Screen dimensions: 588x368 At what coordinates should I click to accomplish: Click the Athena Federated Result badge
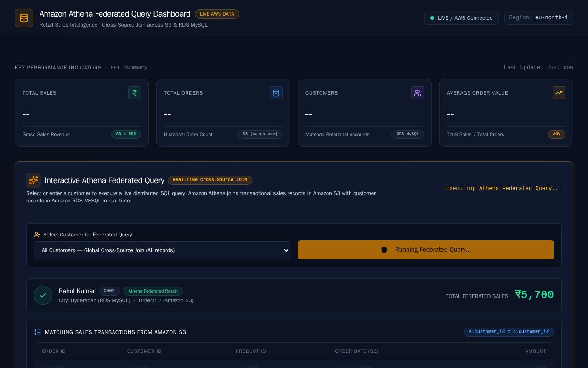pyautogui.click(x=153, y=291)
